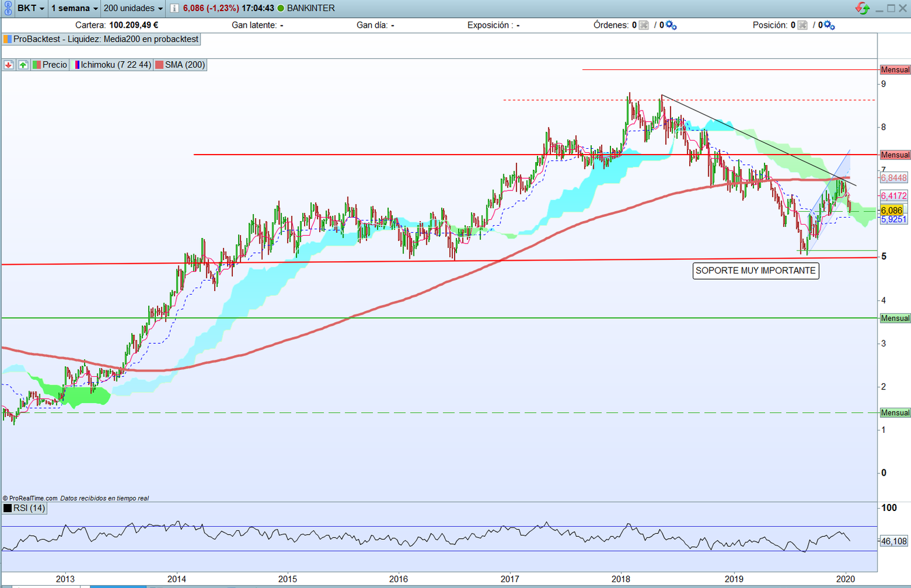The image size is (911, 588).
Task: Minimize the BKT chart window
Action: [x=880, y=8]
